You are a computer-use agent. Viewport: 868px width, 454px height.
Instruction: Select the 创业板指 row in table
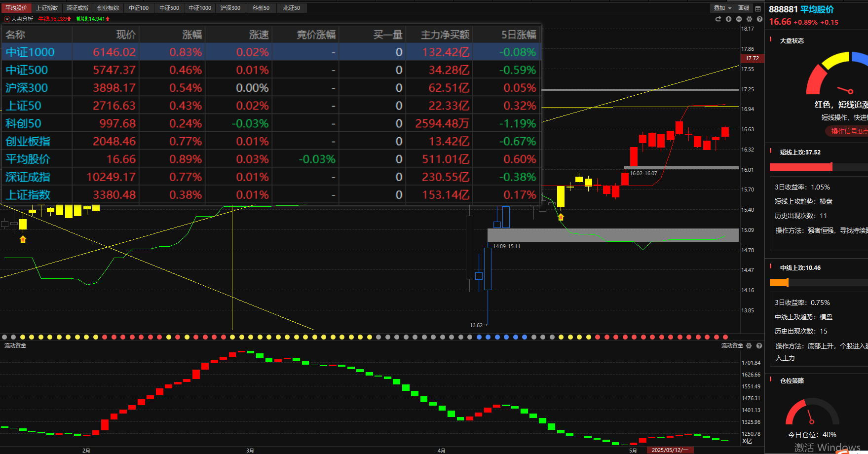coord(272,141)
